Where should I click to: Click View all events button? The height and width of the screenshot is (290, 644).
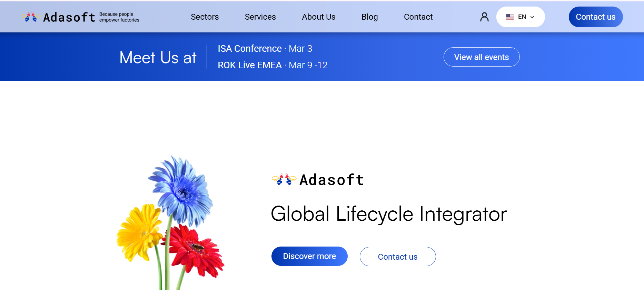click(x=481, y=57)
